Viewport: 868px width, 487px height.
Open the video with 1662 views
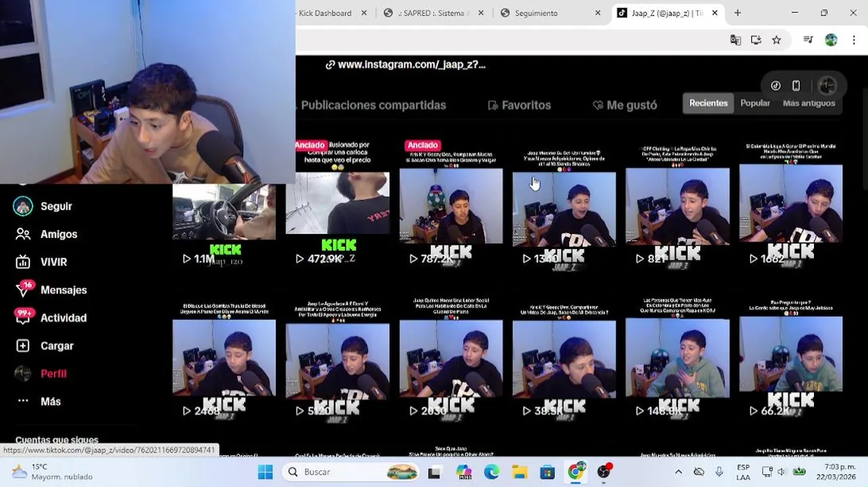point(791,206)
